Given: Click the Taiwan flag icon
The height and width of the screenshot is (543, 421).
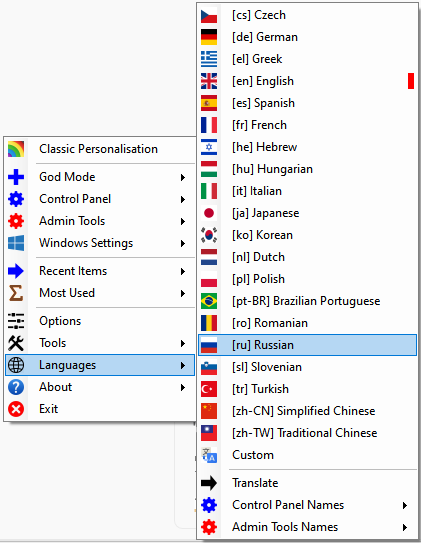Looking at the screenshot, I should point(209,433).
